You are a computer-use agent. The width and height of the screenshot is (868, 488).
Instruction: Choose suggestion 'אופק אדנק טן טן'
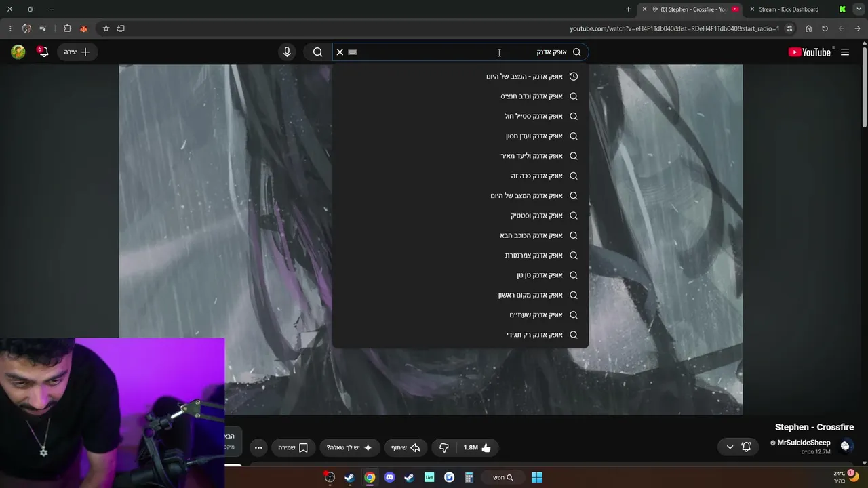click(x=460, y=275)
